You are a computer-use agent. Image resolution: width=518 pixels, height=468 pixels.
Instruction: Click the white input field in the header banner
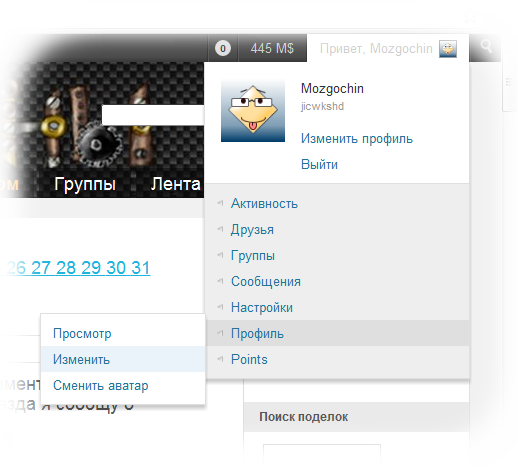point(153,115)
